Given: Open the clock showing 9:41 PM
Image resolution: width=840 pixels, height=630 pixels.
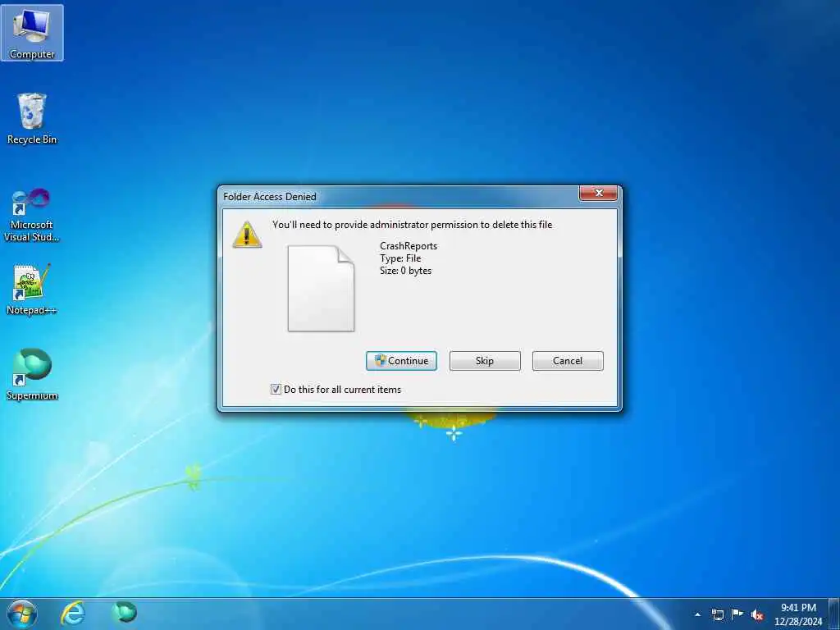Looking at the screenshot, I should click(x=798, y=614).
